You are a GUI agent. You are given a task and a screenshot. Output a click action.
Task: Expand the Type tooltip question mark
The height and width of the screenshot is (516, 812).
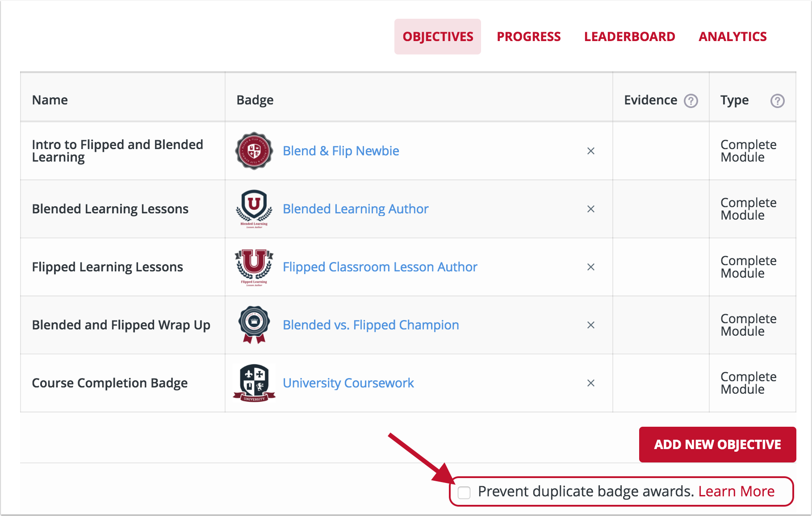777,101
